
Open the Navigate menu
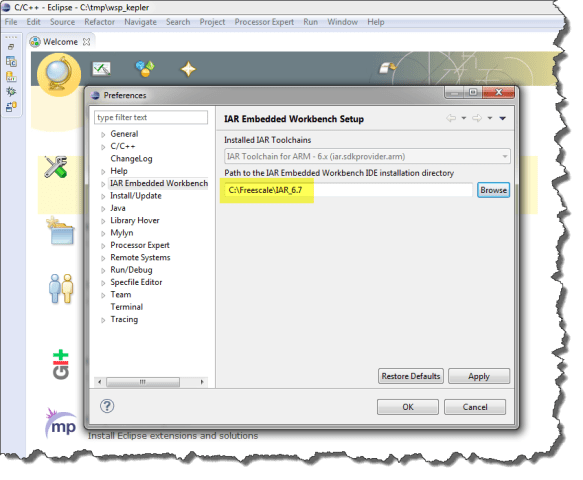point(140,22)
